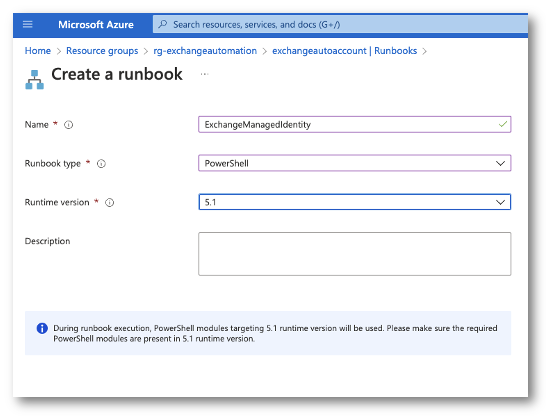
Task: Click inside the Description text area
Action: (354, 254)
